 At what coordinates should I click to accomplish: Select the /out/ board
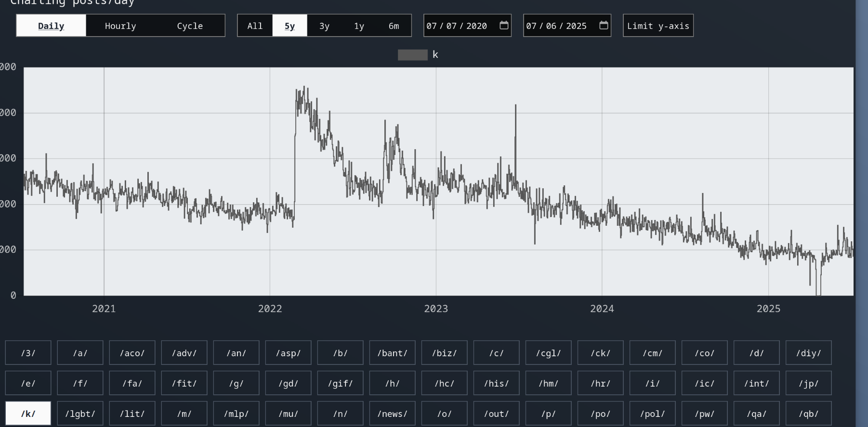[x=496, y=414]
